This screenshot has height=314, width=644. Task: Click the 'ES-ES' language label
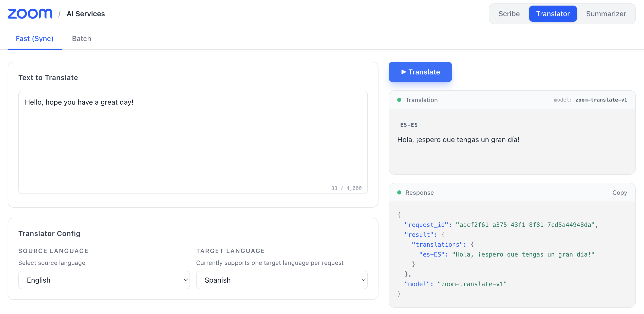tap(409, 125)
